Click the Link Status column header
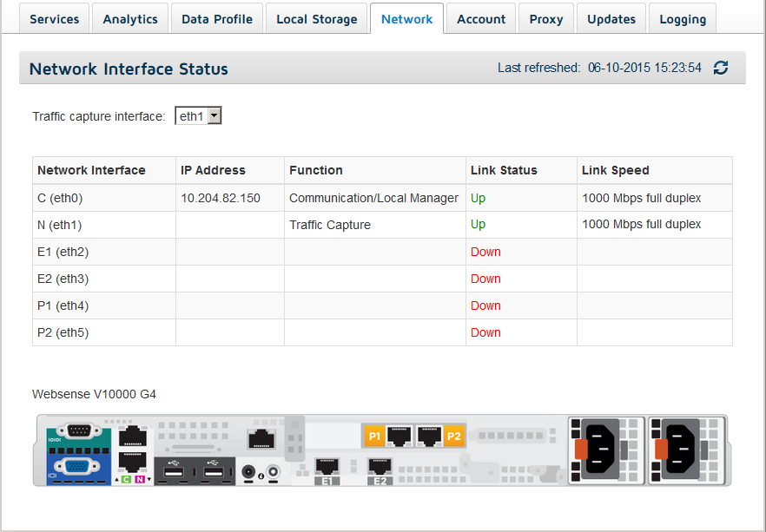Viewport: 766px width, 532px height. (x=522, y=170)
